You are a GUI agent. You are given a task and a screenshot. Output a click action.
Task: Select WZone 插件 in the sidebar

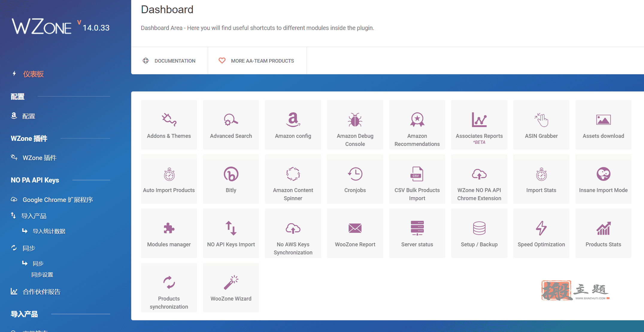coord(40,158)
